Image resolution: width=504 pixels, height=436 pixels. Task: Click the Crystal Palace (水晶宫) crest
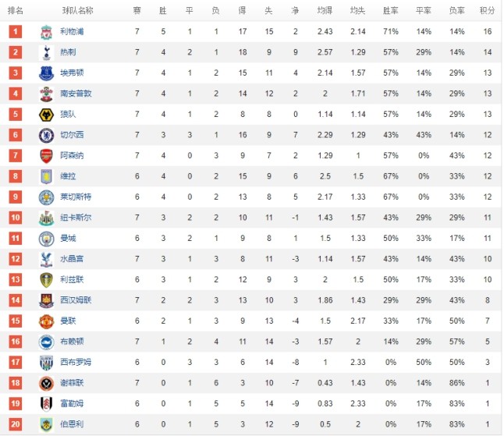pos(46,259)
